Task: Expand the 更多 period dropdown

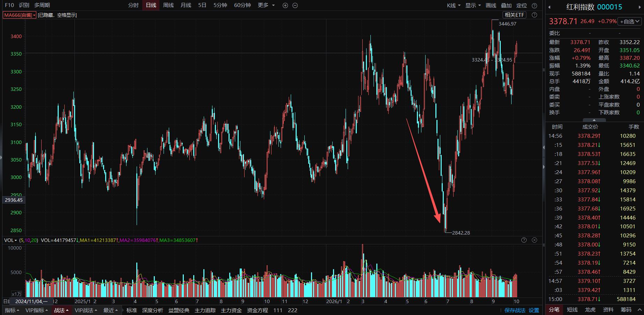Action: point(266,5)
